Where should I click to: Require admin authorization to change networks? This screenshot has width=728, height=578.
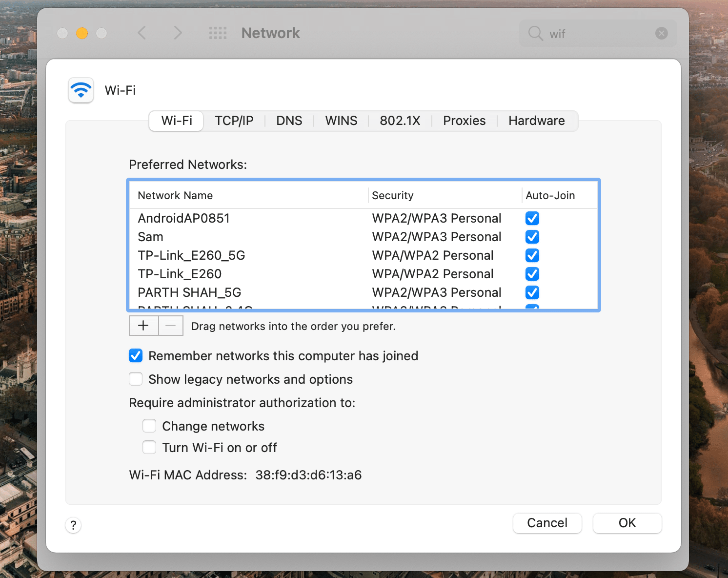(149, 426)
